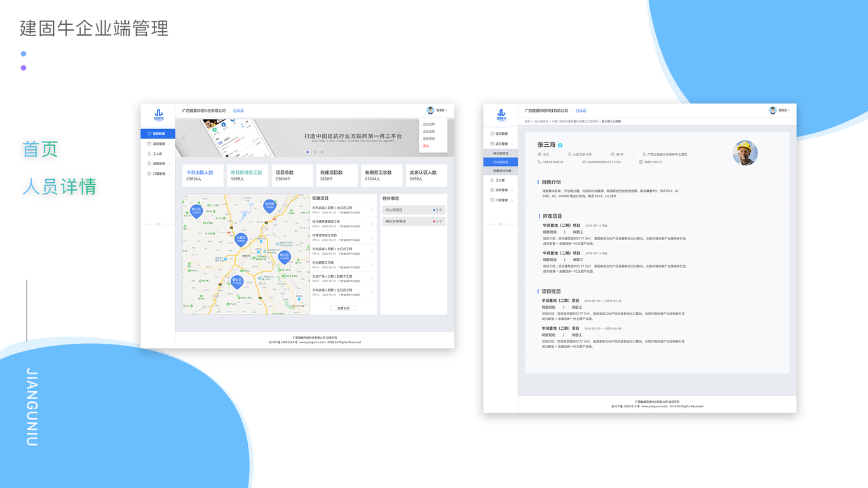This screenshot has height=488, width=868.
Task: Open the 闸机异常情况 to-do item
Action: 414,221
